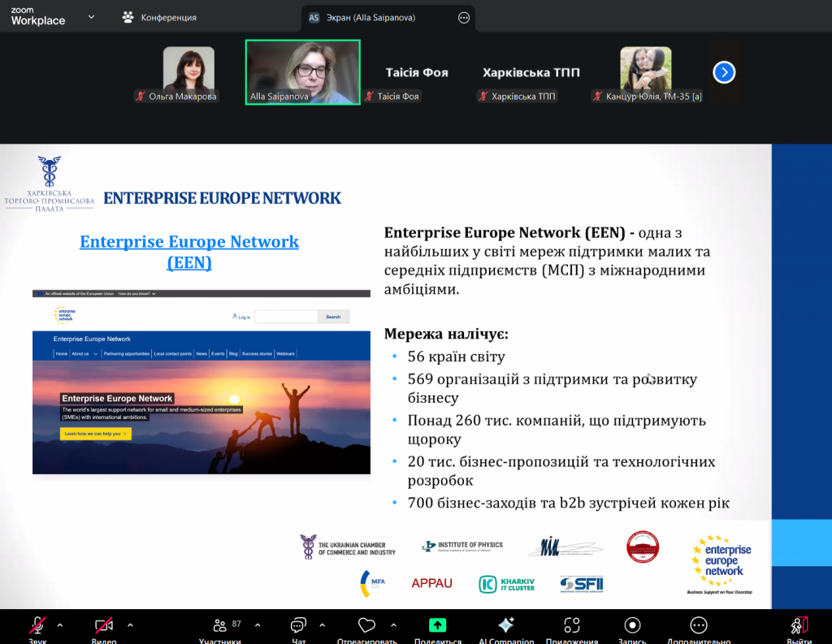Click Local contact points menu in slide
This screenshot has width=832, height=644.
coord(172,354)
